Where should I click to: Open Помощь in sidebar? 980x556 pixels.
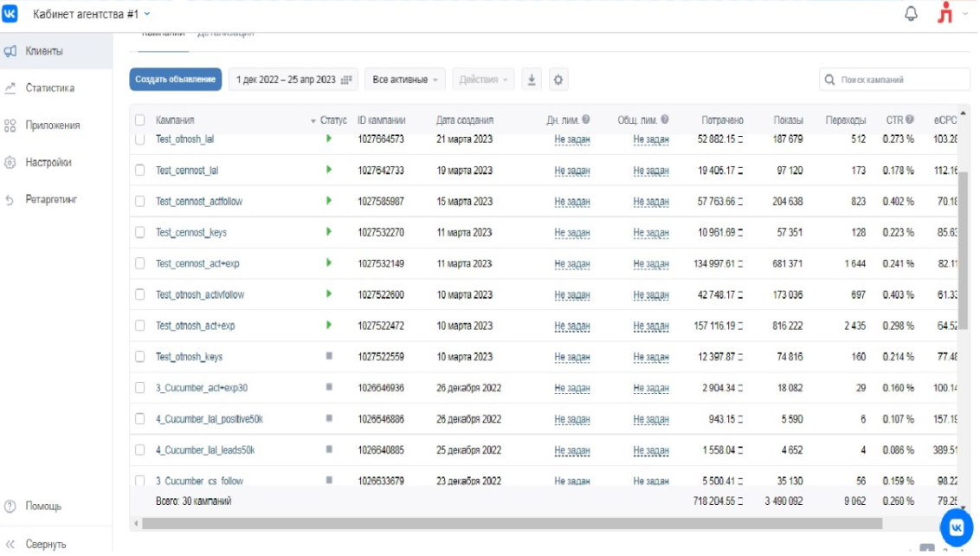click(x=56, y=506)
